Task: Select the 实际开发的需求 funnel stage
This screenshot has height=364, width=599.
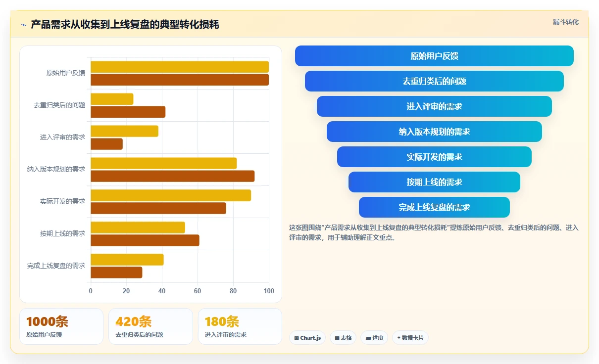Action: pos(434,157)
